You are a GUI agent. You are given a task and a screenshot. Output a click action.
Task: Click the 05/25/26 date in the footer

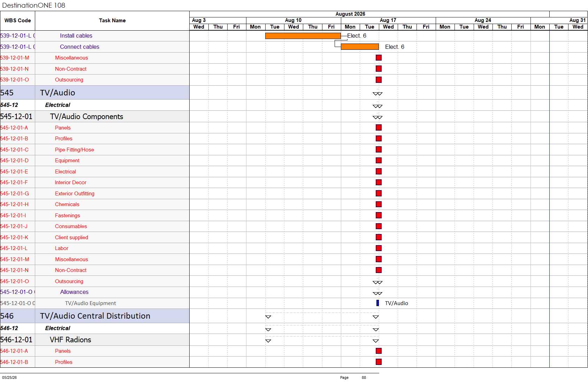[x=9, y=377]
